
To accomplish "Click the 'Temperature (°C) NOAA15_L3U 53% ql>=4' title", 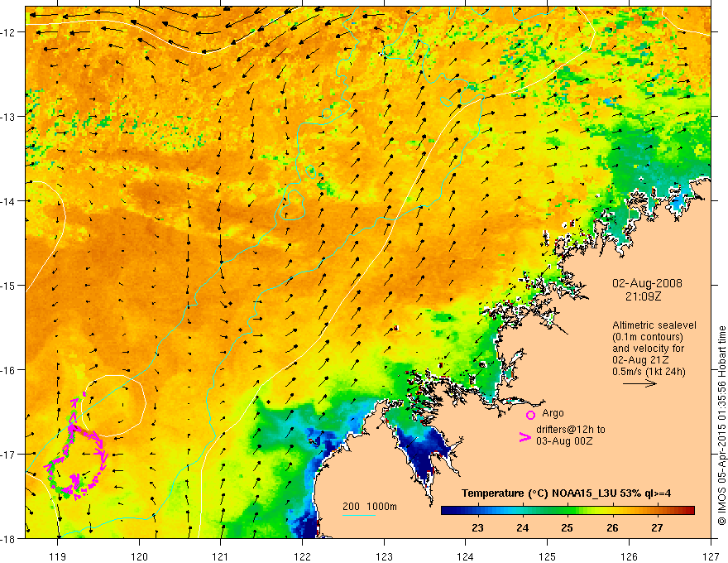I will tap(566, 493).
